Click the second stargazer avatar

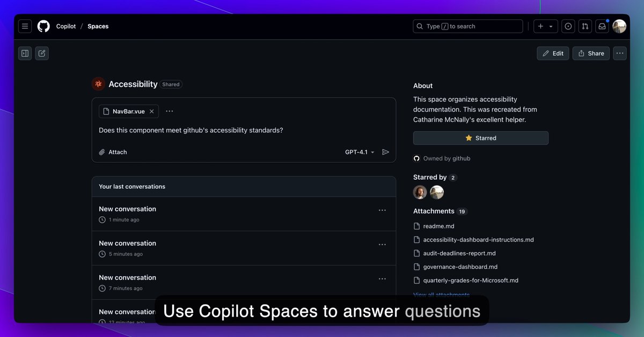pos(437,192)
